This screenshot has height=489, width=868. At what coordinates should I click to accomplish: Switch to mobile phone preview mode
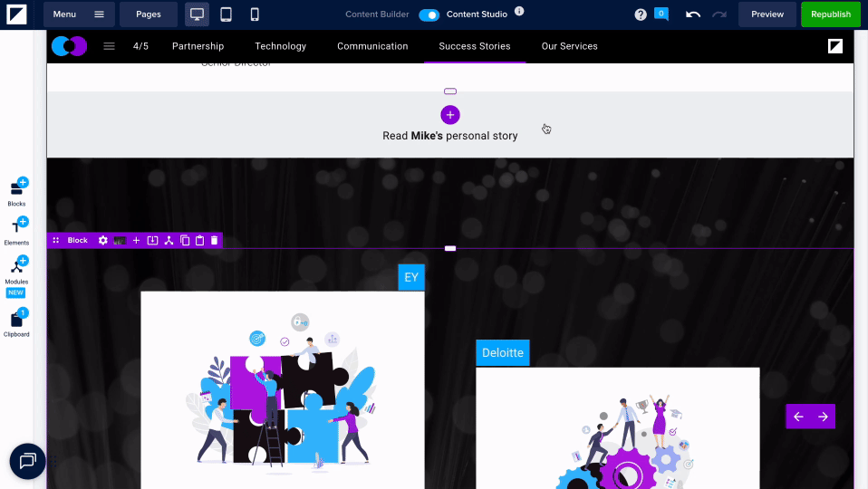(x=255, y=14)
